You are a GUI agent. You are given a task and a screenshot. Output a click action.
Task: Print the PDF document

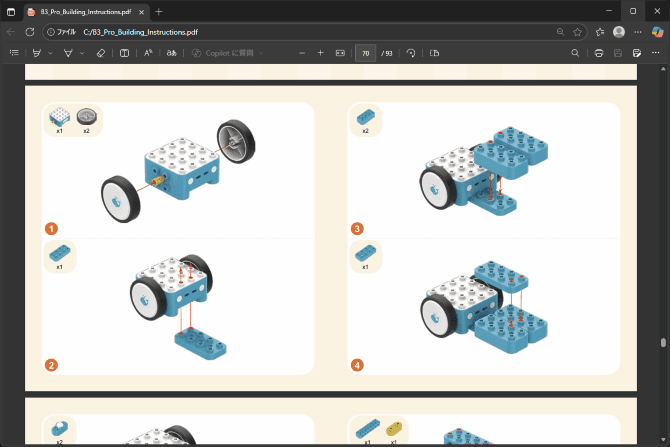pos(598,52)
